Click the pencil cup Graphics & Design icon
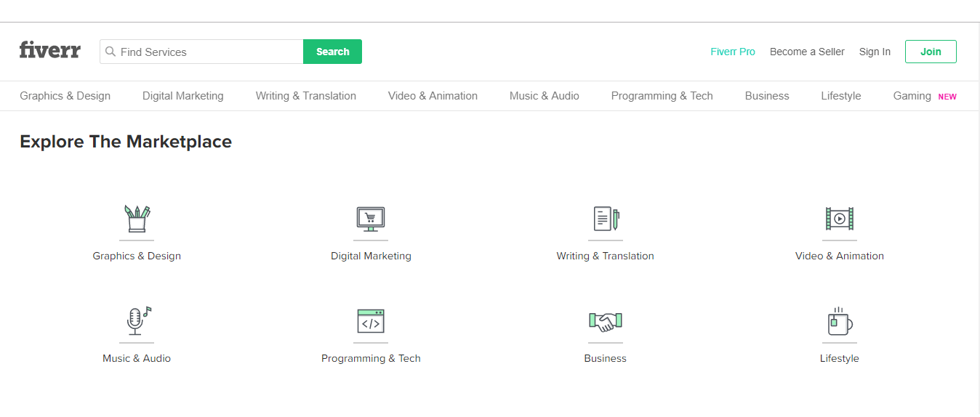Image resolution: width=980 pixels, height=417 pixels. click(137, 218)
